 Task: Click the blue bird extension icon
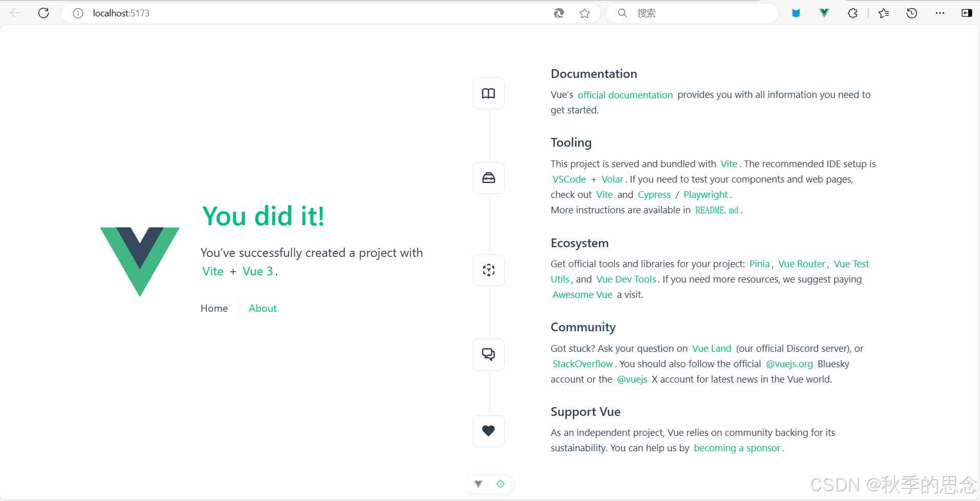(x=796, y=13)
